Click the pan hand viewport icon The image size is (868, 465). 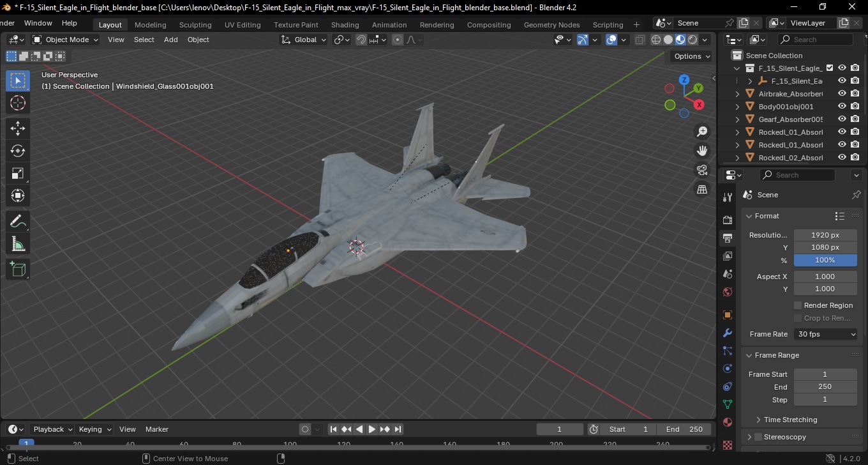[x=702, y=151]
